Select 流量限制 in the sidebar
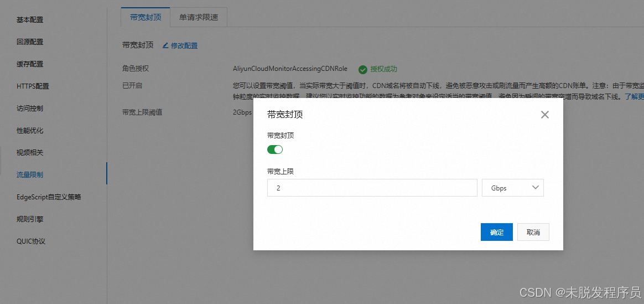Screen dimensions: 644x304 coord(29,175)
